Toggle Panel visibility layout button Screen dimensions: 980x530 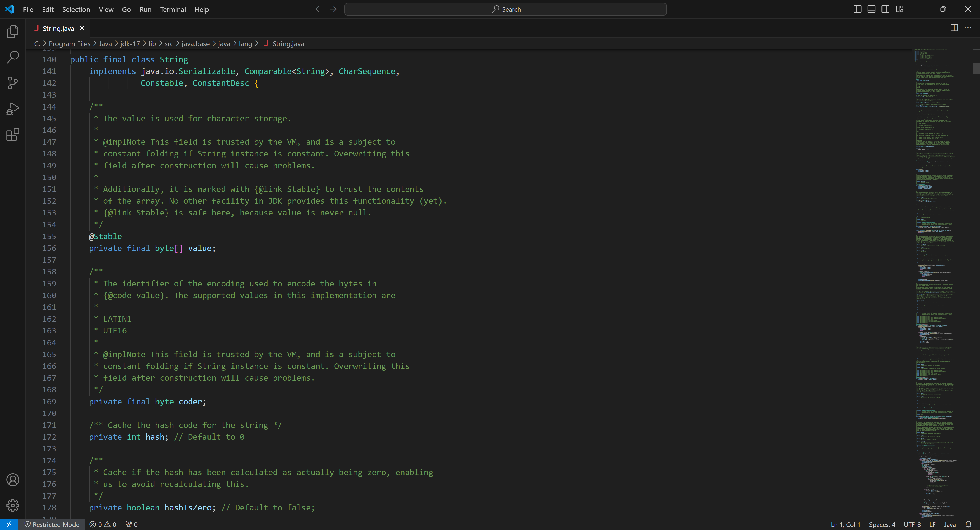click(x=871, y=9)
